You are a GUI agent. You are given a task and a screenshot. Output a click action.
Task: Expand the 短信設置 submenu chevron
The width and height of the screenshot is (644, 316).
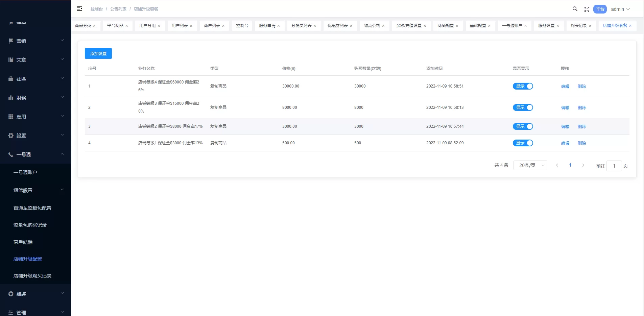[62, 190]
